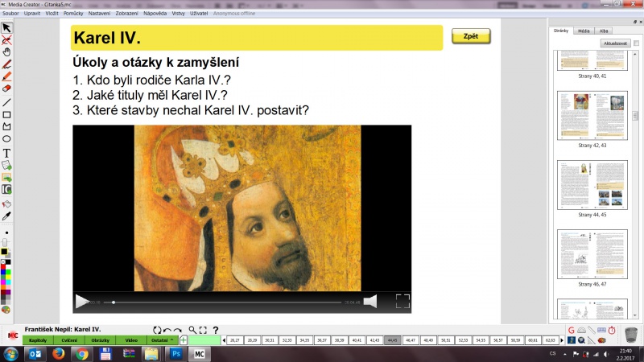Toggle video fullscreen mode
The width and height of the screenshot is (644, 362).
402,301
